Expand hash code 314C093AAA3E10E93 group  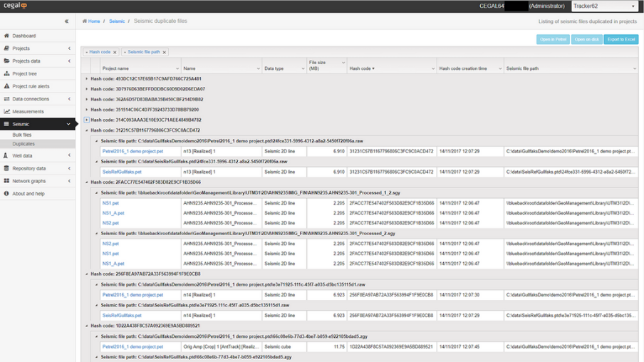tap(87, 120)
